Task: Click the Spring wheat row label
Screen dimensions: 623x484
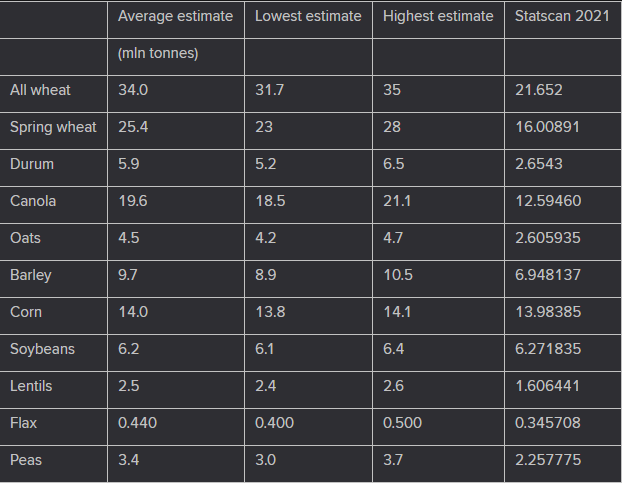Action: click(53, 127)
